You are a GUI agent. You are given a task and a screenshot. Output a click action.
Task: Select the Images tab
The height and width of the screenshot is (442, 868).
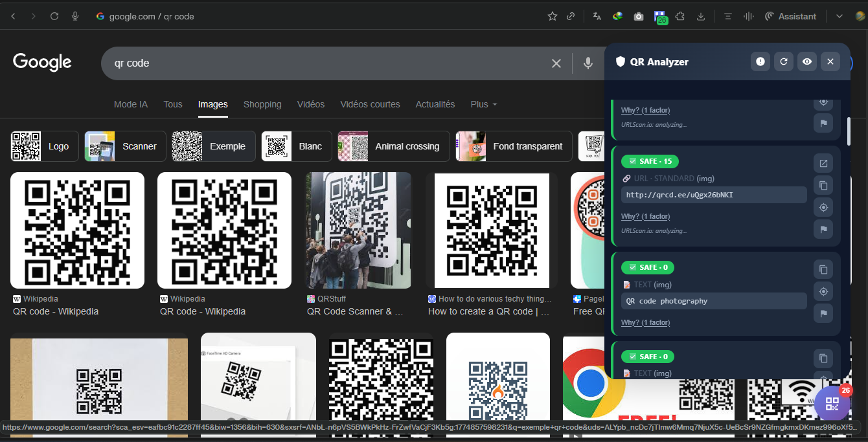(213, 104)
